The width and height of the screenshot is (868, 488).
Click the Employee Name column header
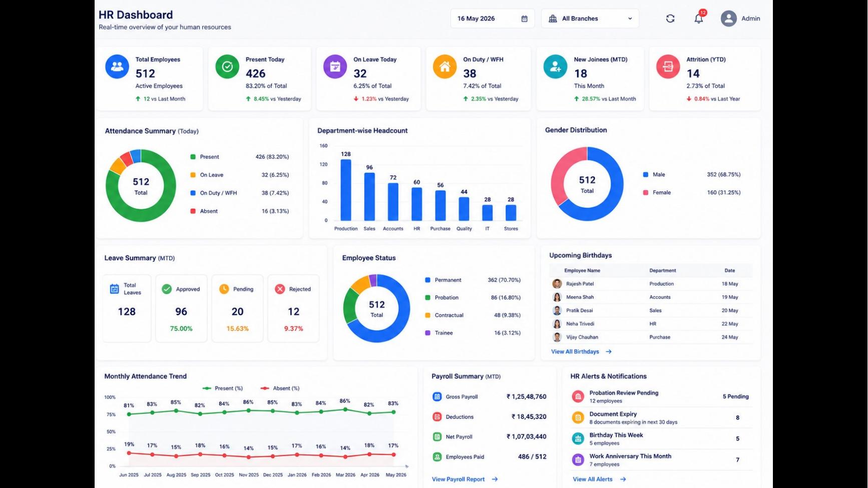point(582,270)
